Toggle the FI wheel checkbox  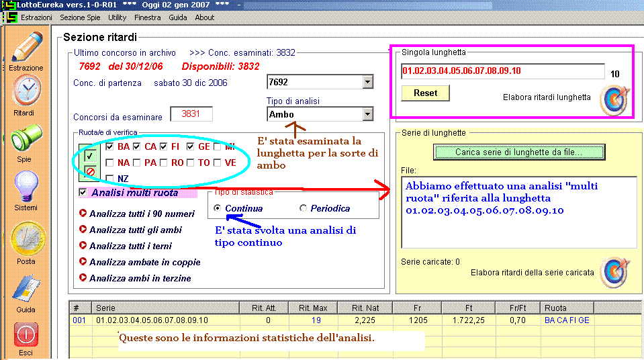163,146
